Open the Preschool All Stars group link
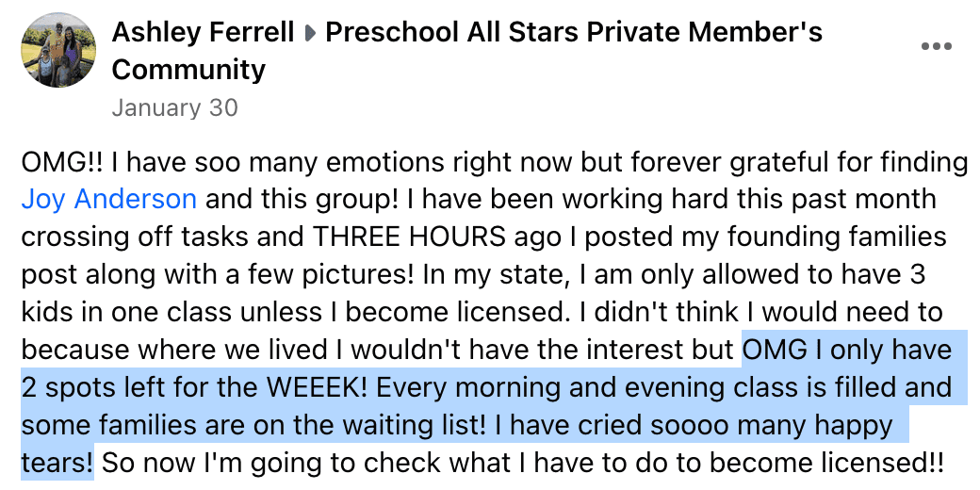980x490 pixels. 574,33
